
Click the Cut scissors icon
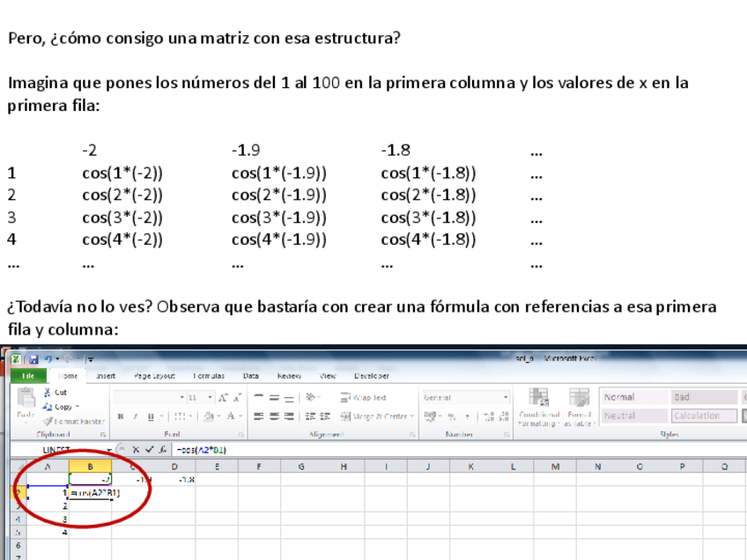(x=48, y=393)
